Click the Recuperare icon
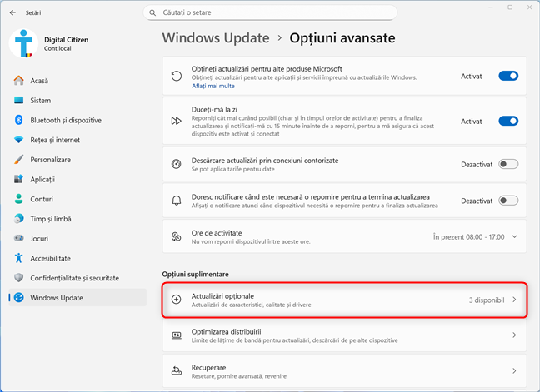 pos(177,370)
